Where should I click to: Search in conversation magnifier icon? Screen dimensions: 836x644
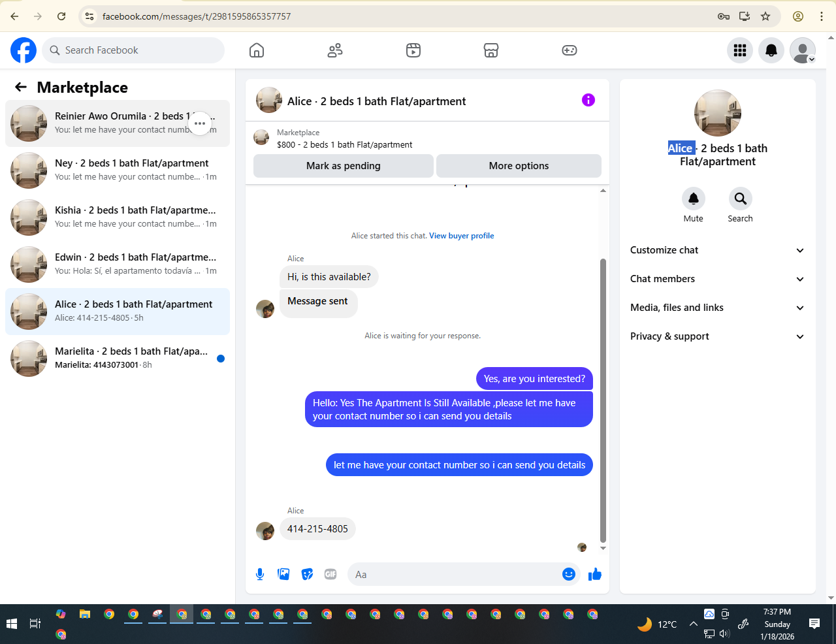click(x=740, y=199)
